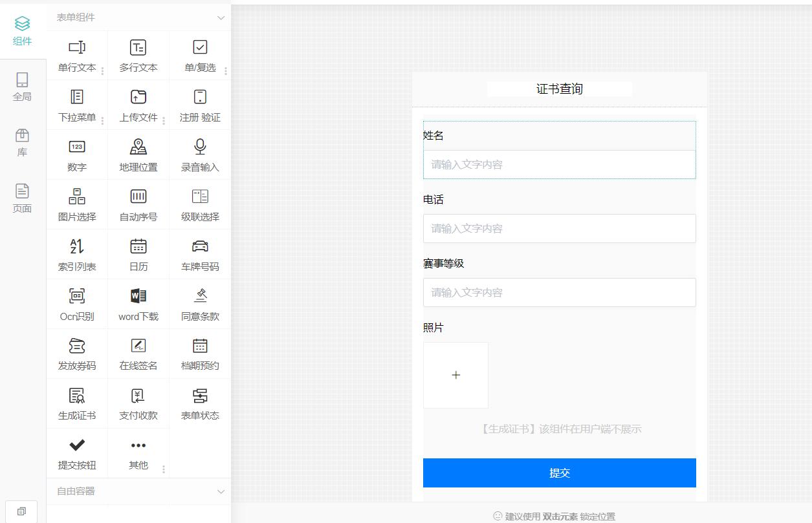The width and height of the screenshot is (812, 523).
Task: Click the blue 提交 submit button
Action: coord(559,473)
